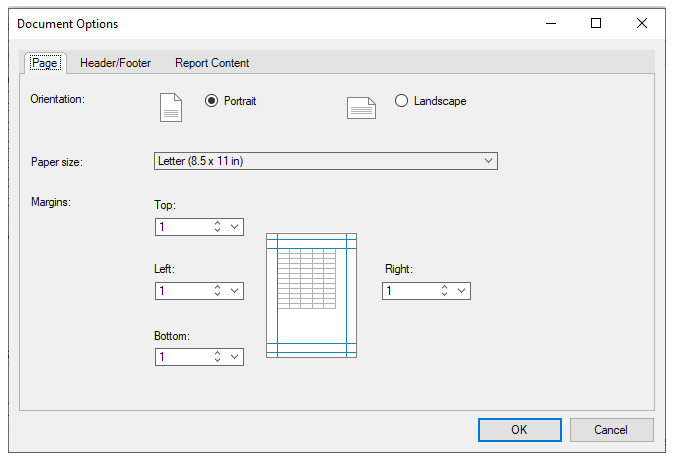Switch to the Report Content tab
Image resolution: width=673 pixels, height=463 pixels.
212,63
